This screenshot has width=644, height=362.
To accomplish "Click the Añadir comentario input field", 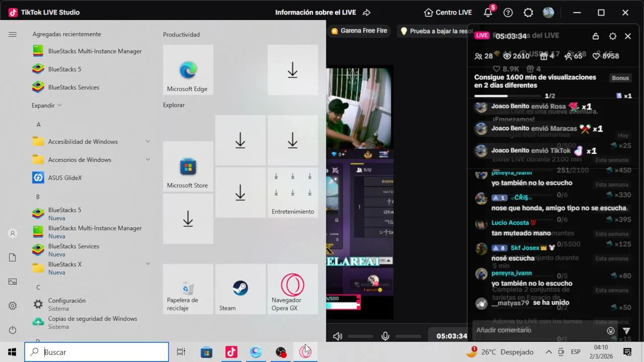I will point(538,330).
